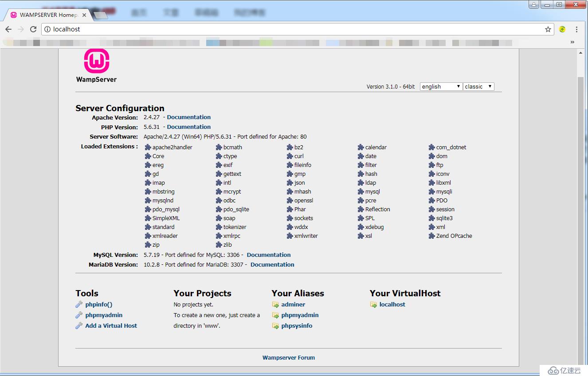Click the sqlite3 extension text
Viewport: 588px width, 376px height.
tap(444, 218)
